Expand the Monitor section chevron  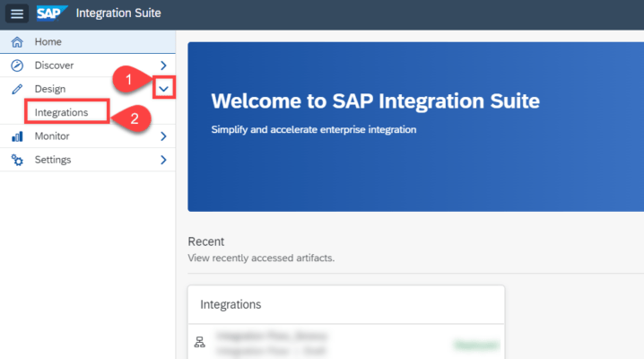click(x=163, y=136)
